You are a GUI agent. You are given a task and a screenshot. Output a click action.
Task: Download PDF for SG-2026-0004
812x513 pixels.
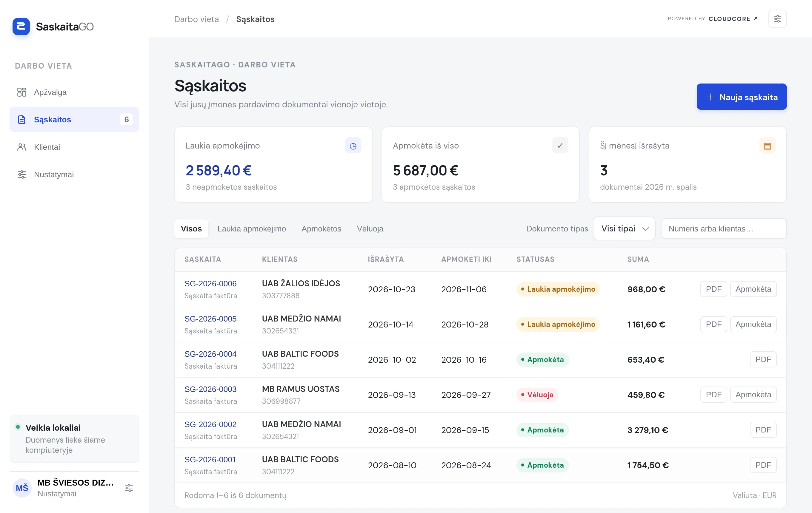pyautogui.click(x=763, y=359)
